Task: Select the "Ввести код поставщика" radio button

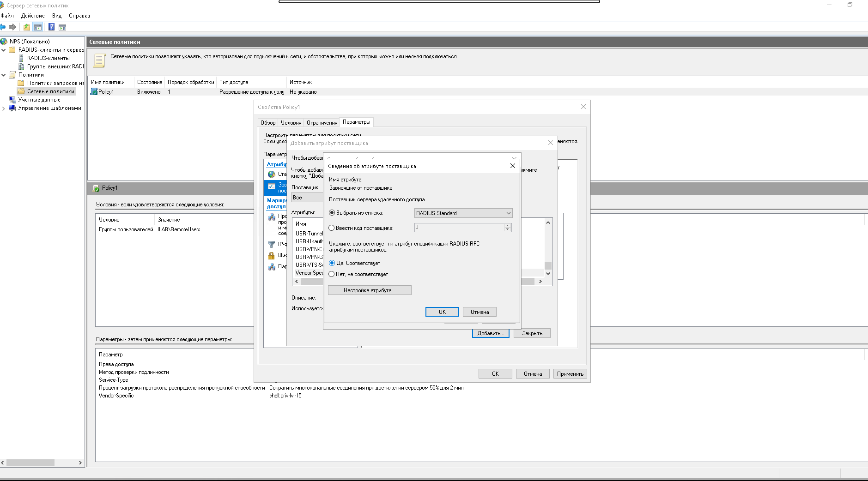Action: pyautogui.click(x=332, y=228)
